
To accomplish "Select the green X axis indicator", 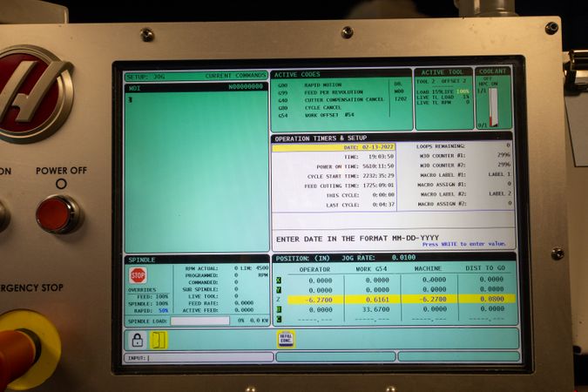I will pyautogui.click(x=279, y=280).
